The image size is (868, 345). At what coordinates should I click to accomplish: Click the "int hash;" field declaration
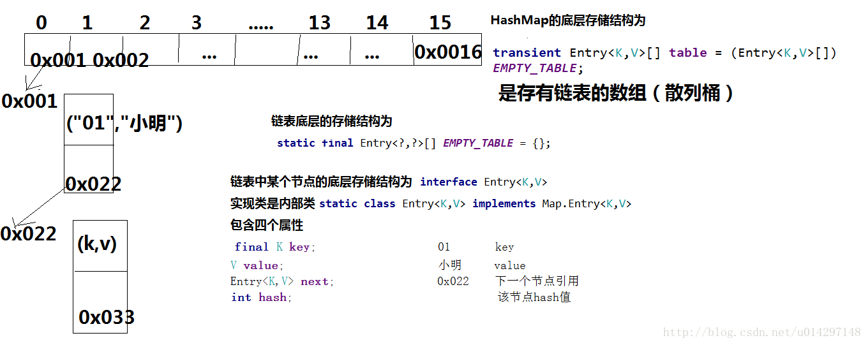262,297
